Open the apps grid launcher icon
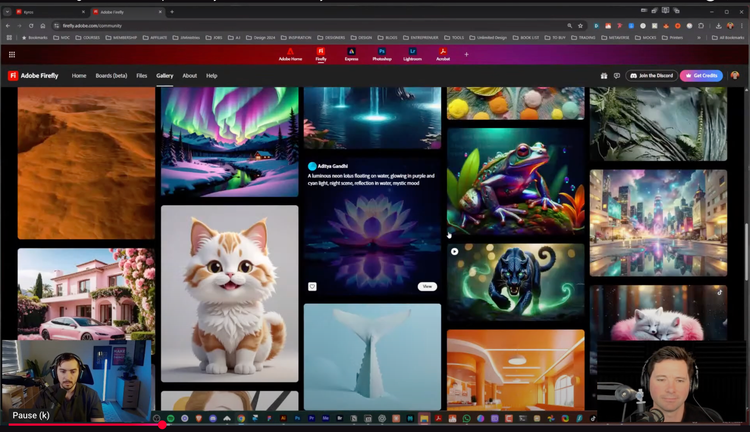Image resolution: width=750 pixels, height=432 pixels. click(12, 55)
